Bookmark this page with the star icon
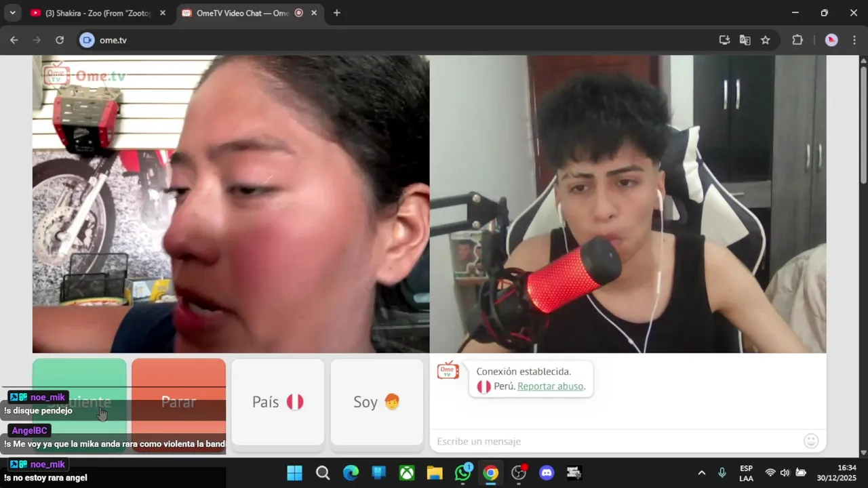Image resolution: width=868 pixels, height=488 pixels. [x=766, y=40]
